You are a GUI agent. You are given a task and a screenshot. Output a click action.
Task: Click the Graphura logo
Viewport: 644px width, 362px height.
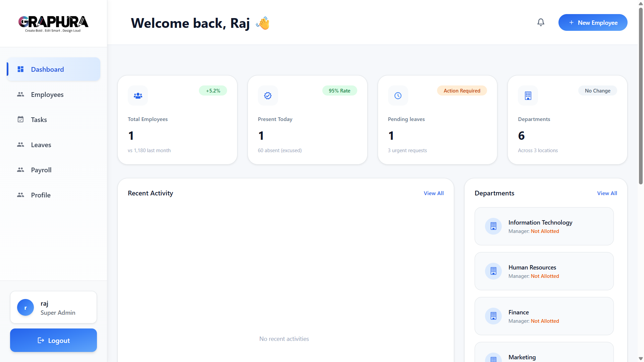53,23
